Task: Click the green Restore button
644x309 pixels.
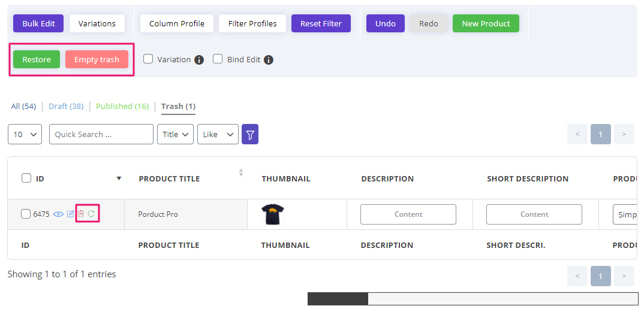Action: pyautogui.click(x=37, y=59)
